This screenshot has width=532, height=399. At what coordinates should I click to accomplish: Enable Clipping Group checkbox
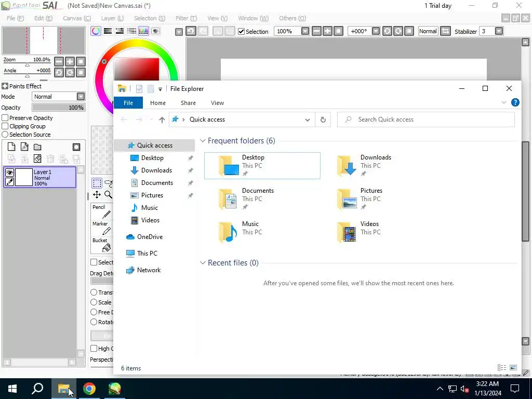(5, 126)
